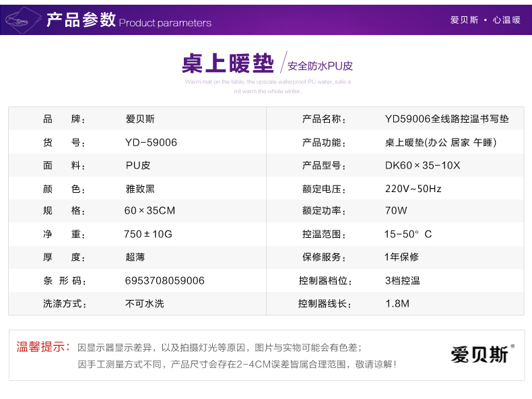Click the 产品型号 label
The height and width of the screenshot is (399, 532).
coord(324,165)
